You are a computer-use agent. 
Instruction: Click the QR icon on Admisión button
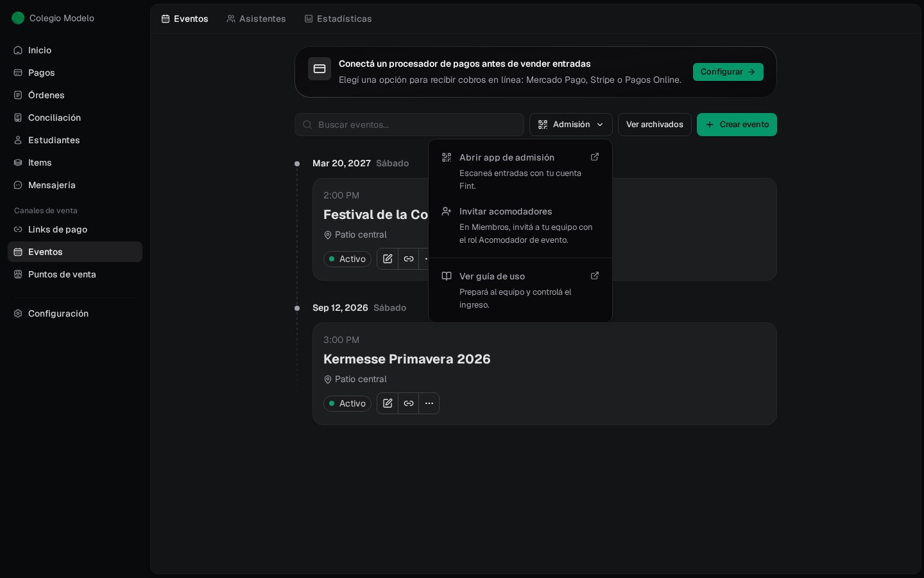click(543, 125)
